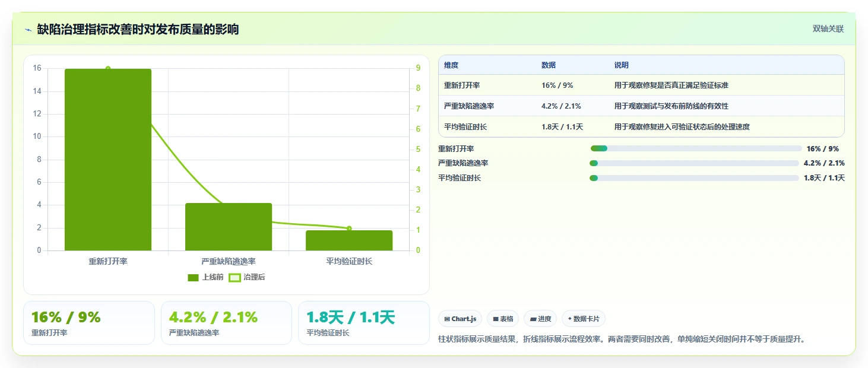Click the 治理后 light green legend swatch
Screen dimensions: 868x368
(235, 277)
